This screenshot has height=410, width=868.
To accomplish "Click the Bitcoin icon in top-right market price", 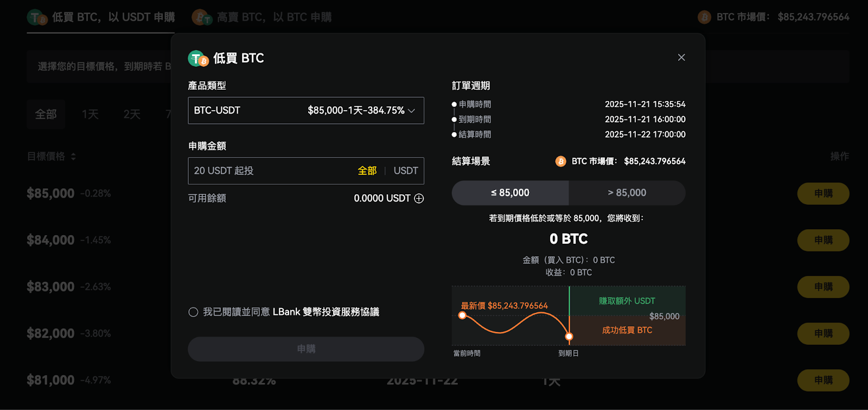I will pos(704,17).
